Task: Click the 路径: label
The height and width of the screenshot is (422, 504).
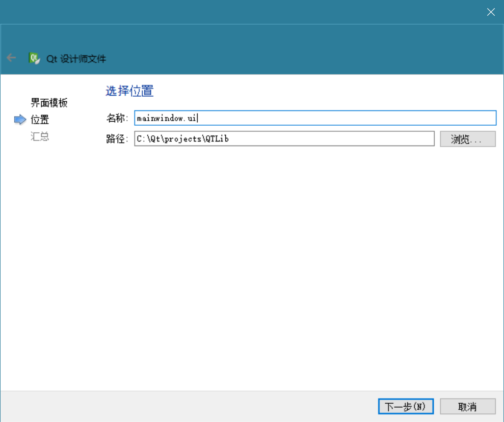Action: pos(117,139)
